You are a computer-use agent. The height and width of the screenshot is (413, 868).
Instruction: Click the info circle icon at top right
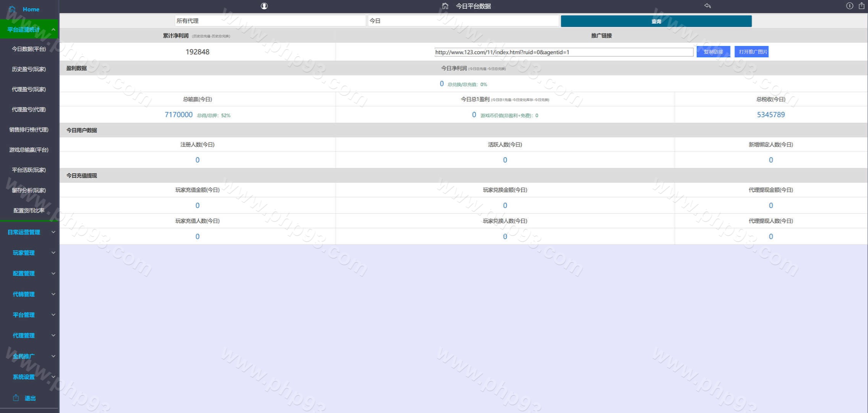tap(849, 6)
